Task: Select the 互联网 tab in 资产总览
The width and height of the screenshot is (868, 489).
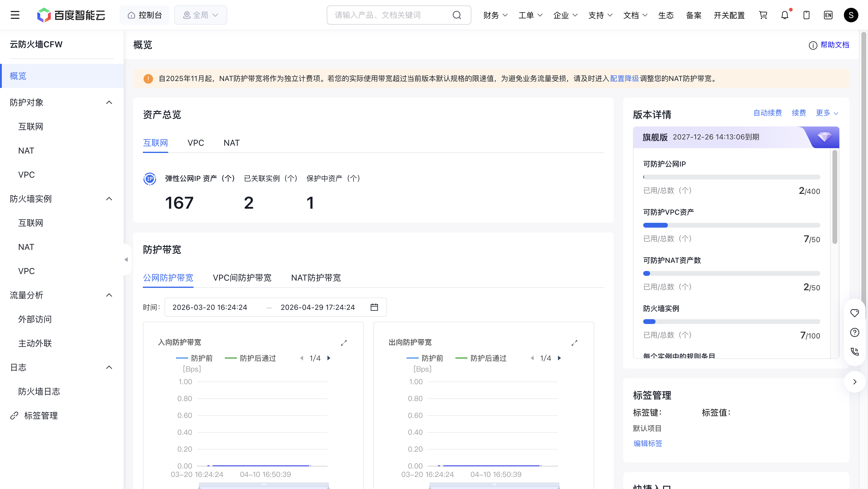Action: tap(155, 143)
